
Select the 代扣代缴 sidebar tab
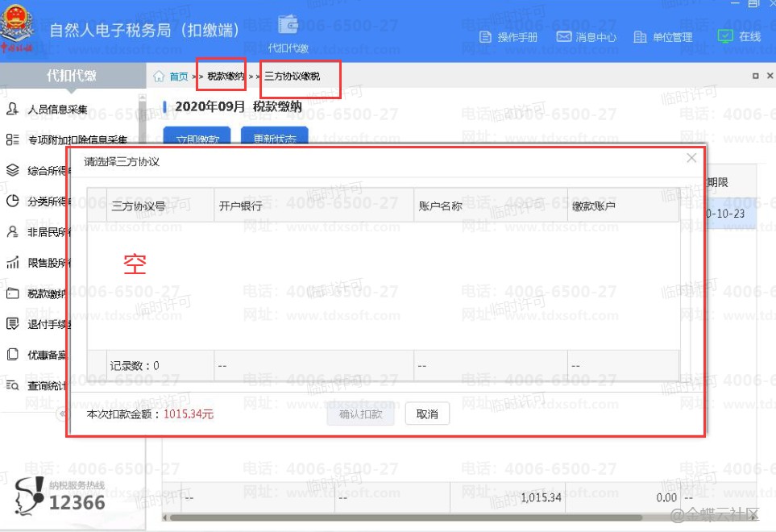click(x=73, y=76)
